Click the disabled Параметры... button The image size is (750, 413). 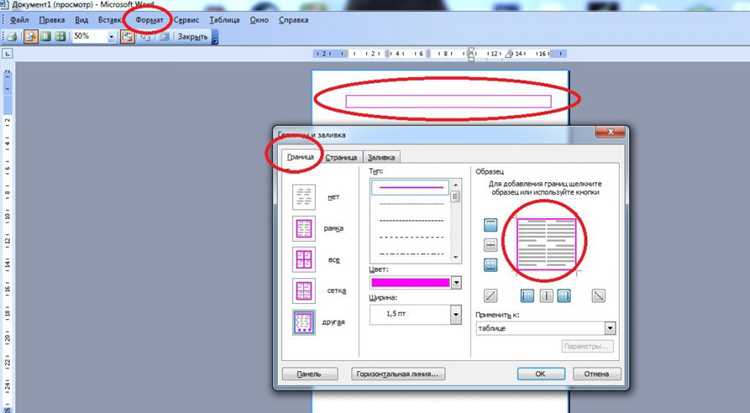pos(587,346)
